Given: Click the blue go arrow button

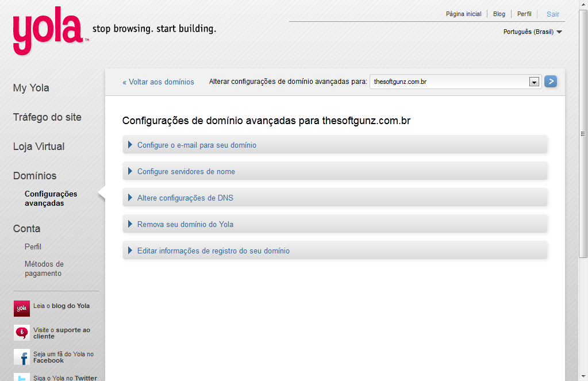Looking at the screenshot, I should (551, 82).
